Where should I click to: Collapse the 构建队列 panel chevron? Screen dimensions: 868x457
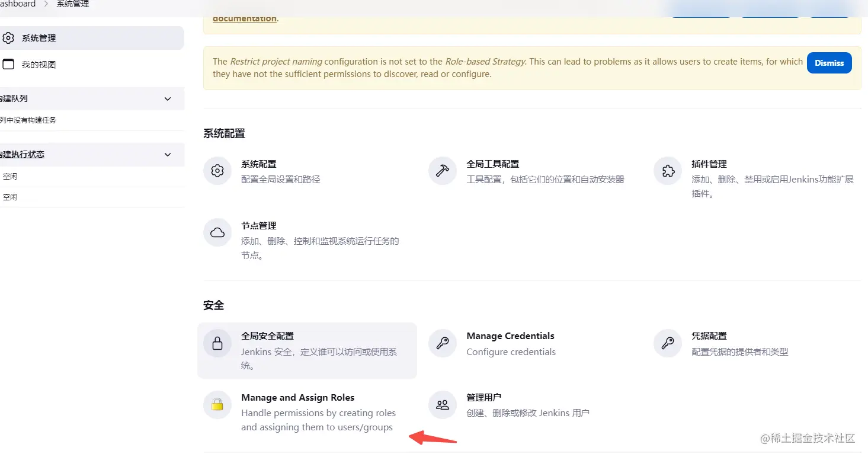(168, 98)
